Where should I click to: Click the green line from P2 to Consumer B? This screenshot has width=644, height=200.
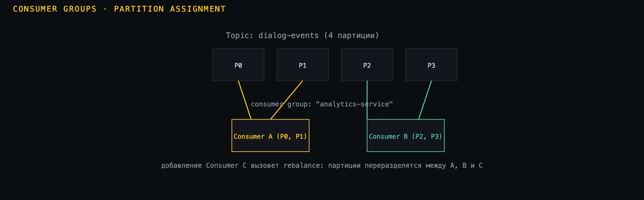(x=367, y=94)
